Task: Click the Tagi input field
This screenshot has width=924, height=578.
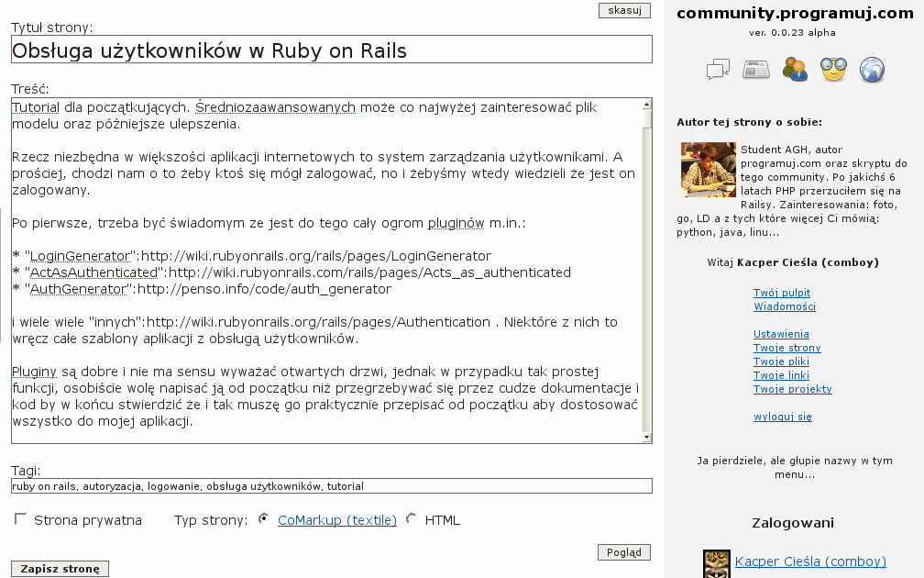Action: click(332, 486)
